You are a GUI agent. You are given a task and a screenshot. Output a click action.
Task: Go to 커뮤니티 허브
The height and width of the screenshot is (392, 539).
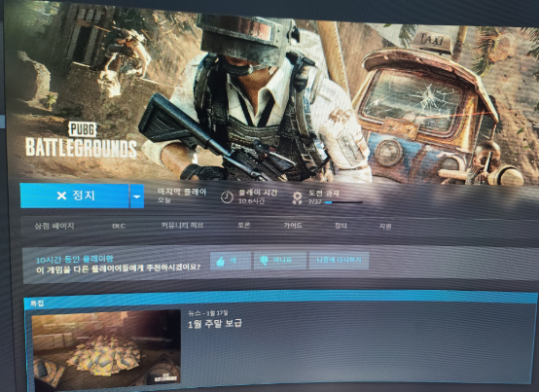182,226
